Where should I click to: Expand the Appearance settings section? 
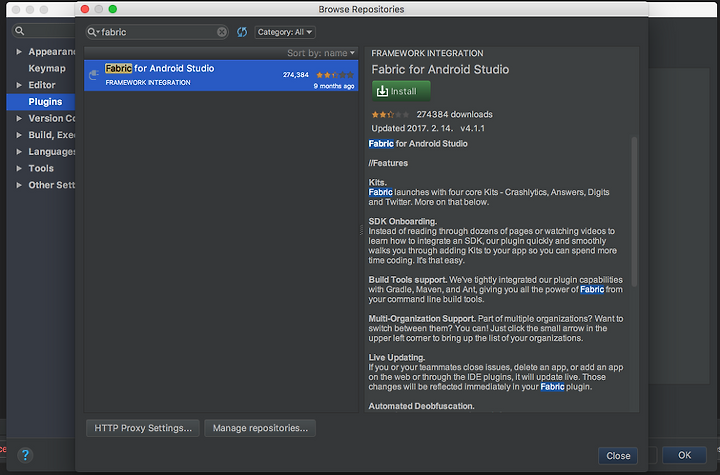(19, 52)
